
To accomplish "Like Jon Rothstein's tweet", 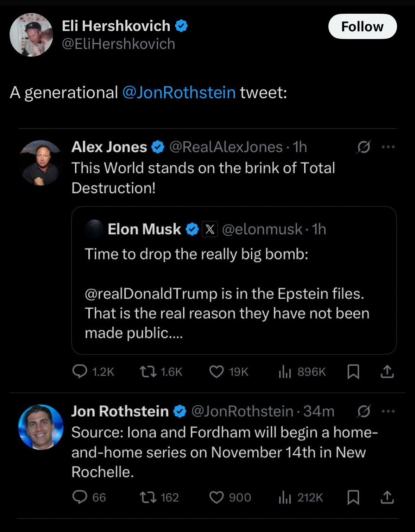I will coord(216,497).
